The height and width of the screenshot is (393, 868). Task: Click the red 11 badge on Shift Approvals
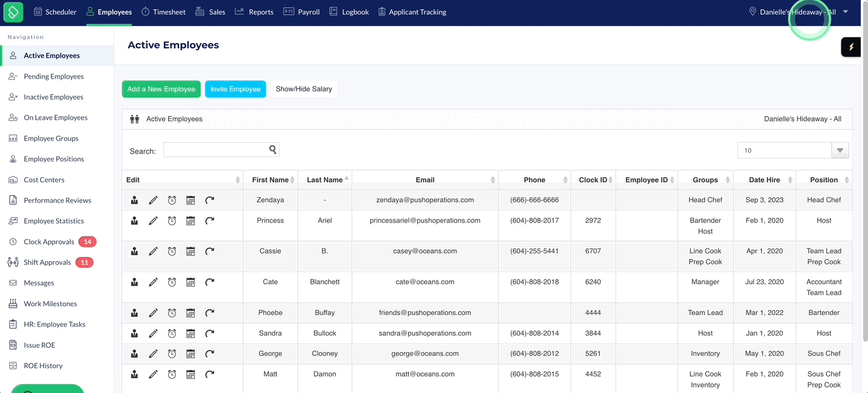84,262
